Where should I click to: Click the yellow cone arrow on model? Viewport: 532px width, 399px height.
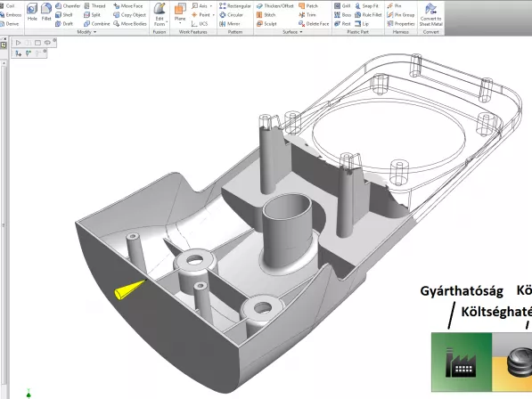tap(130, 289)
